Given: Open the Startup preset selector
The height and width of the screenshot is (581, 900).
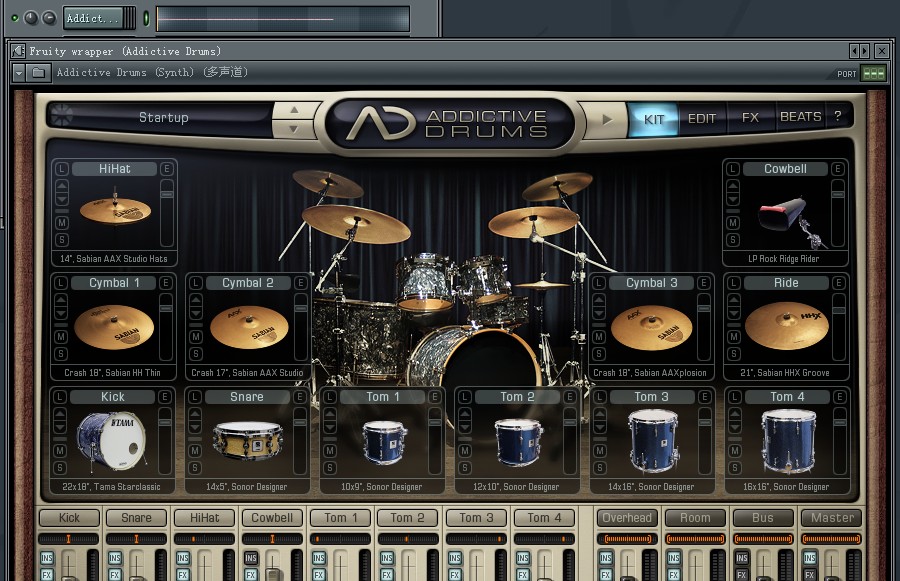Looking at the screenshot, I should click(x=164, y=118).
